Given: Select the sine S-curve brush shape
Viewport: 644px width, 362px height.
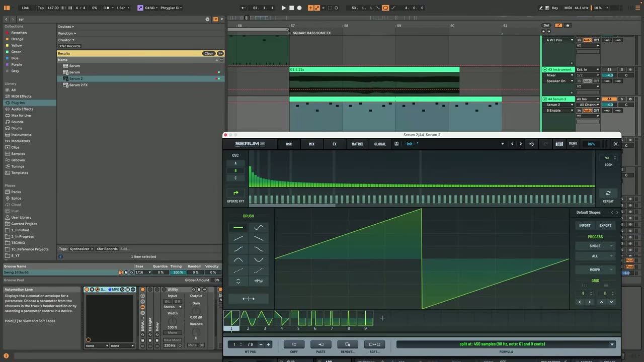Looking at the screenshot, I should pyautogui.click(x=259, y=227).
